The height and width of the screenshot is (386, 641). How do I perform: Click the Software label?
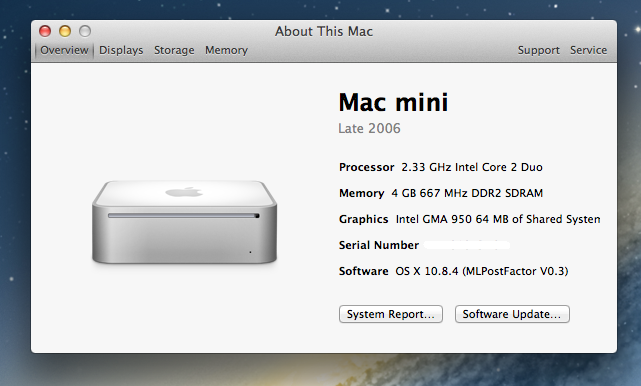[x=363, y=271]
